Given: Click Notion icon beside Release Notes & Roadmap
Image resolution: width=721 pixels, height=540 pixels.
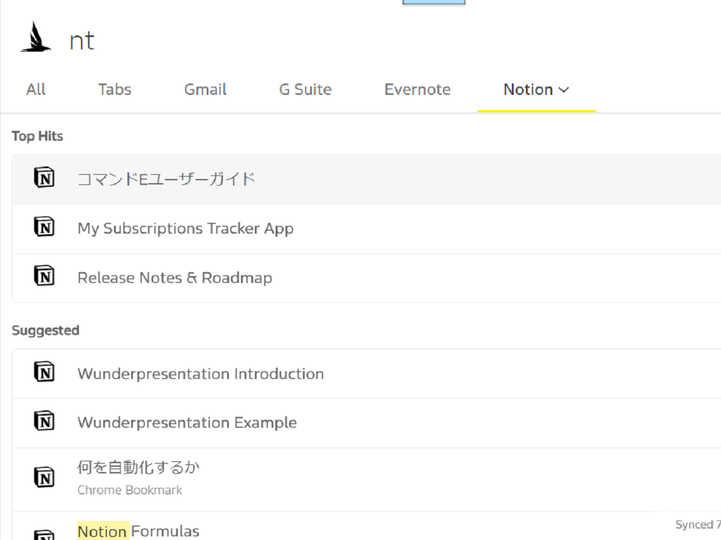Looking at the screenshot, I should click(44, 276).
